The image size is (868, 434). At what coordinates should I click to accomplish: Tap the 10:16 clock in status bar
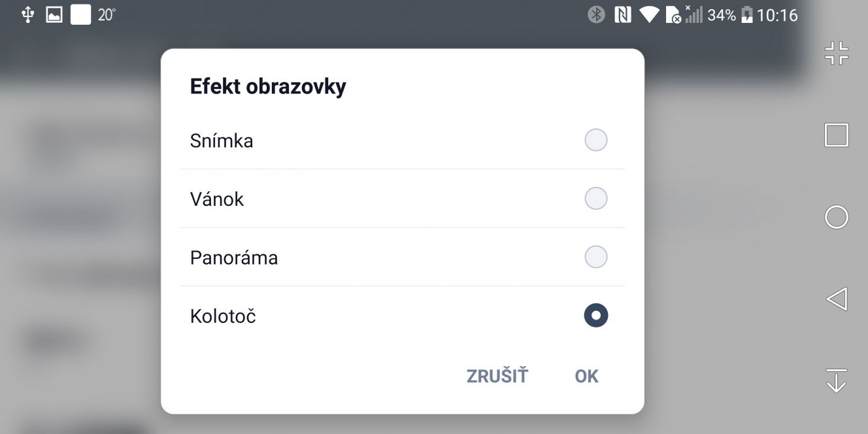click(x=777, y=14)
